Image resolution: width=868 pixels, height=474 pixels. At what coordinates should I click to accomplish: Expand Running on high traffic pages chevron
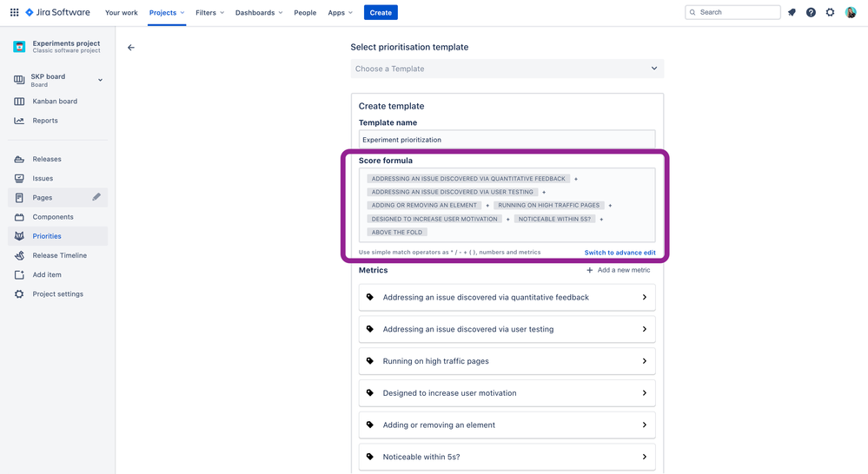pos(645,361)
